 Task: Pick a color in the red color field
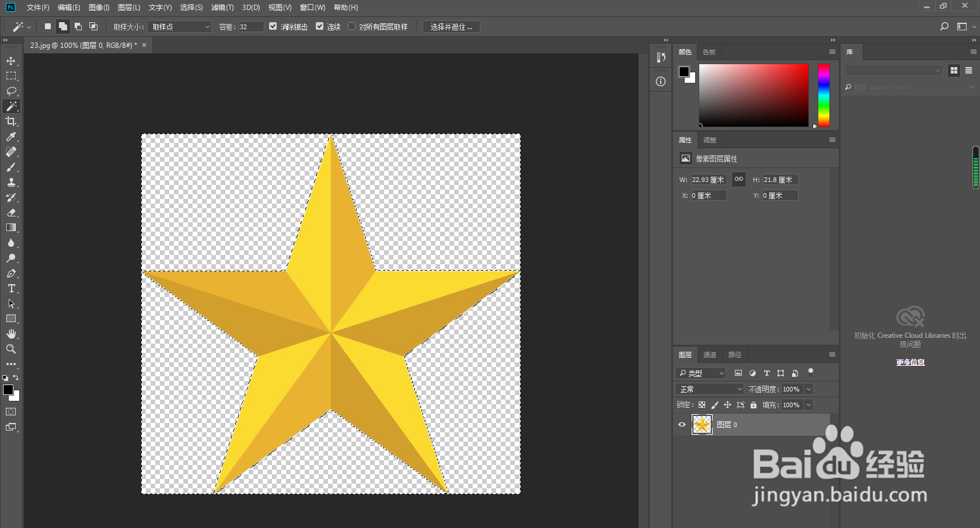[x=754, y=95]
